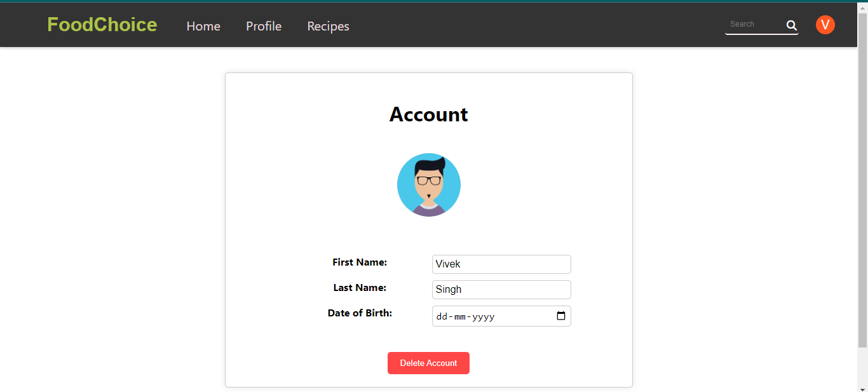Click inside the Last Name field
The height and width of the screenshot is (392, 868).
tap(501, 289)
